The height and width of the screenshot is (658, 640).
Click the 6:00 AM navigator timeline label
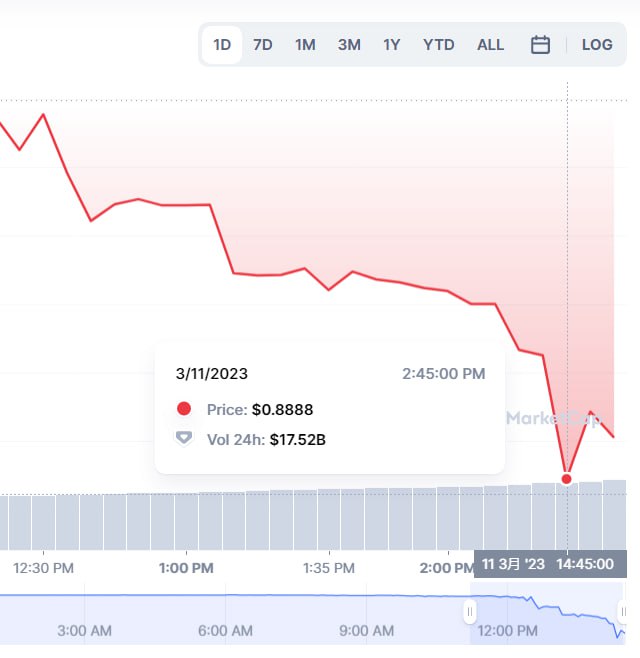click(x=225, y=631)
